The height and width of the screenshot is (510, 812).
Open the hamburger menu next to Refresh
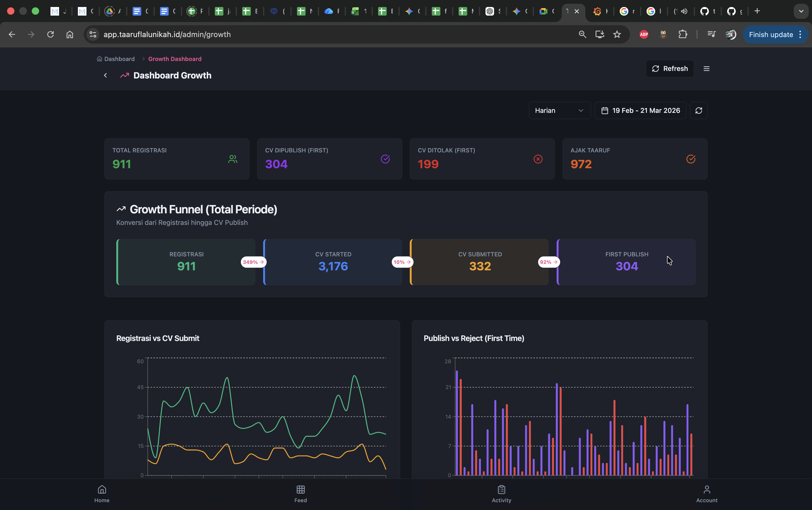706,69
